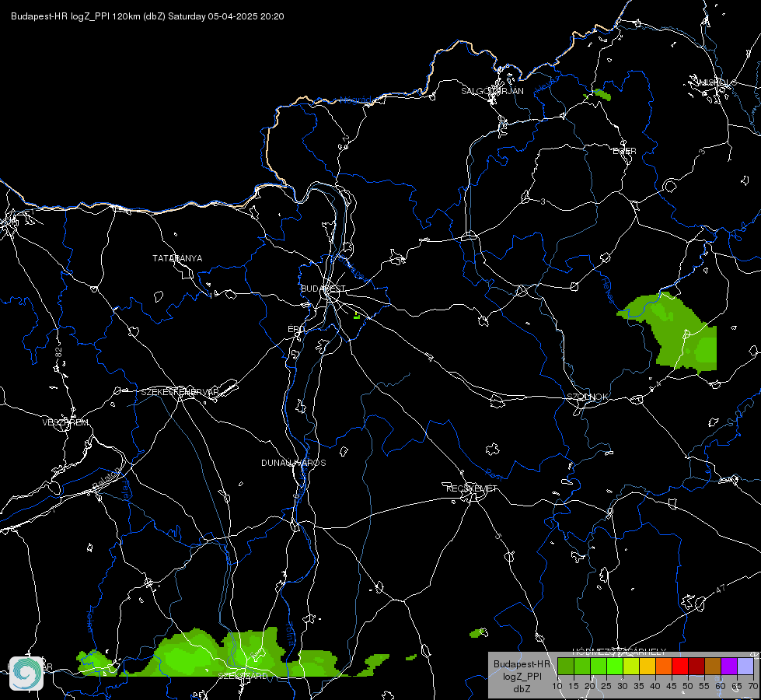Click the SZEKSZÁRD city label
Image resolution: width=761 pixels, height=700 pixels.
click(243, 676)
